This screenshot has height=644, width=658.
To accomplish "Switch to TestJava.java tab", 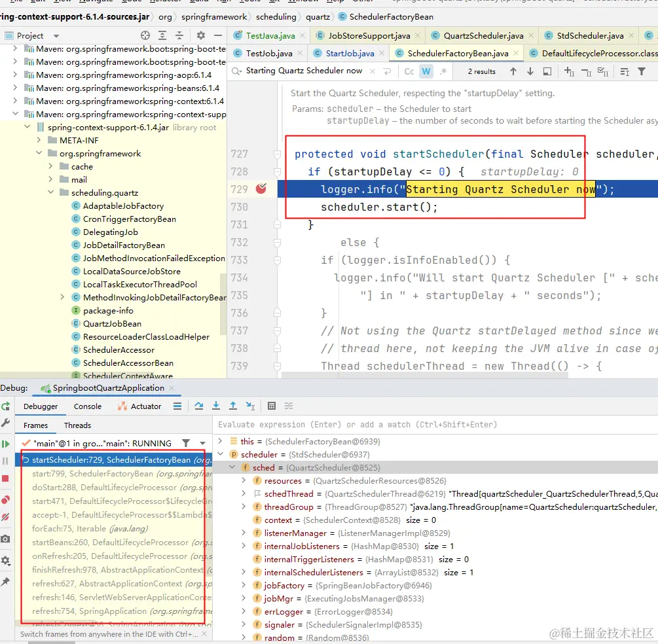I will point(270,36).
